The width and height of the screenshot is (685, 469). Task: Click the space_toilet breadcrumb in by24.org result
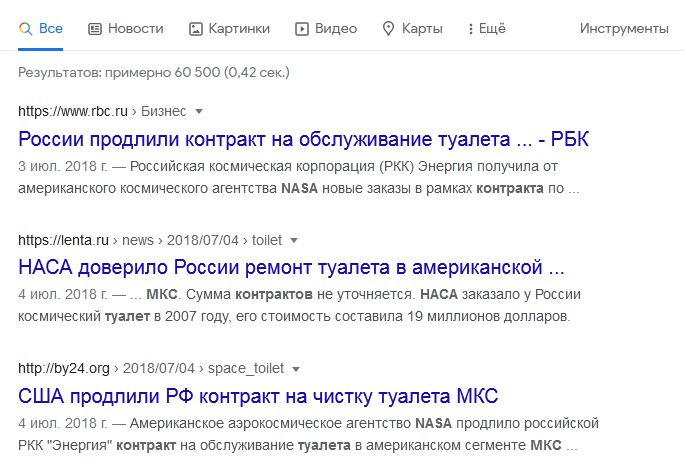coord(246,369)
